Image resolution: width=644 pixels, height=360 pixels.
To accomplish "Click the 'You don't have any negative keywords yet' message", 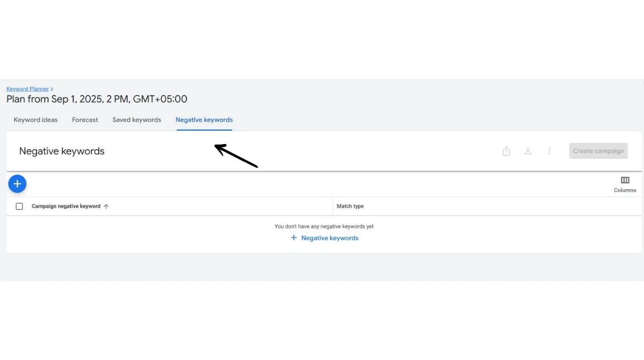I will [324, 227].
